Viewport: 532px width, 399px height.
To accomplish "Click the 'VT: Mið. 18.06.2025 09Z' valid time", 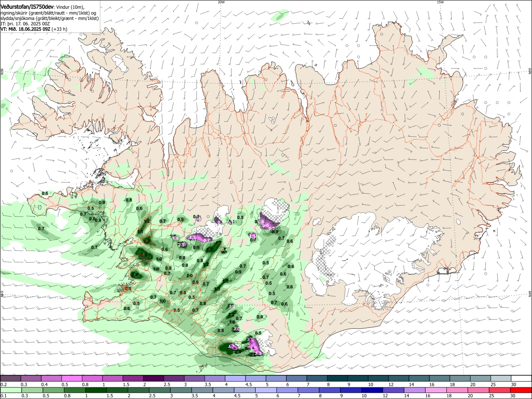I will pos(25,29).
